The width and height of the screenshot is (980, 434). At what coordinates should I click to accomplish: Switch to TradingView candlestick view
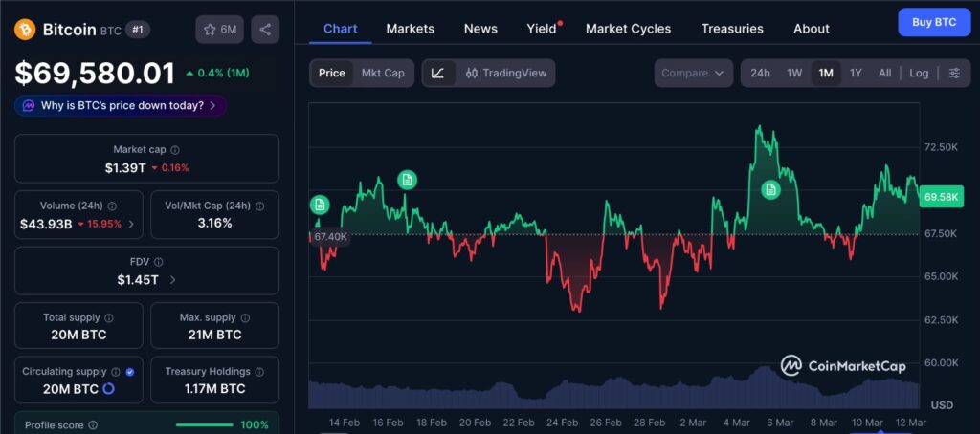click(x=505, y=73)
